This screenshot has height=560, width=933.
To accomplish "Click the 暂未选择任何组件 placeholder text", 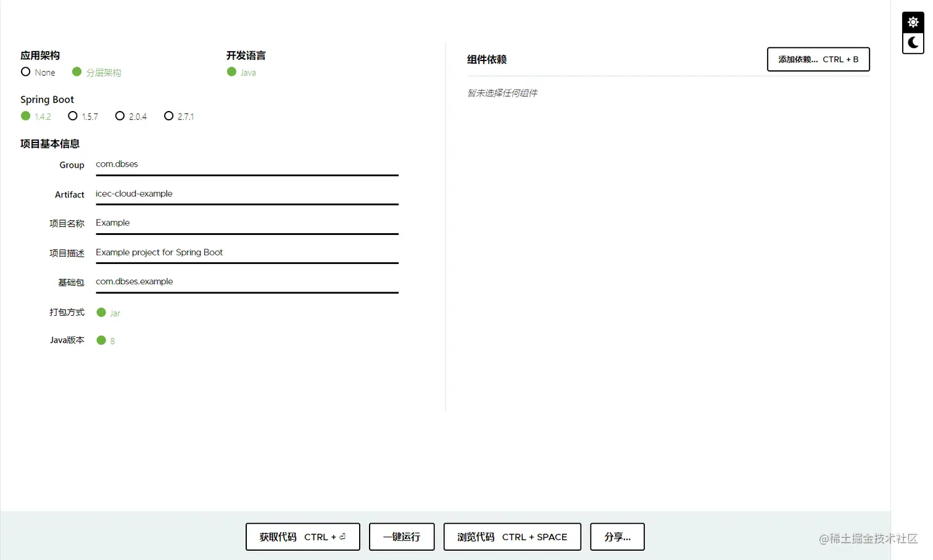I will (502, 93).
